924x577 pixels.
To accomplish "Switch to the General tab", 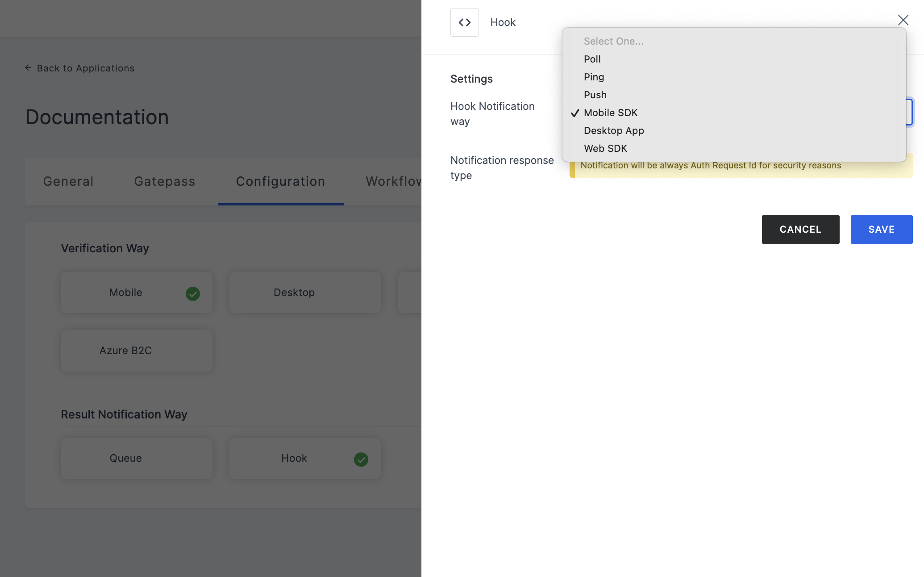I will (68, 181).
